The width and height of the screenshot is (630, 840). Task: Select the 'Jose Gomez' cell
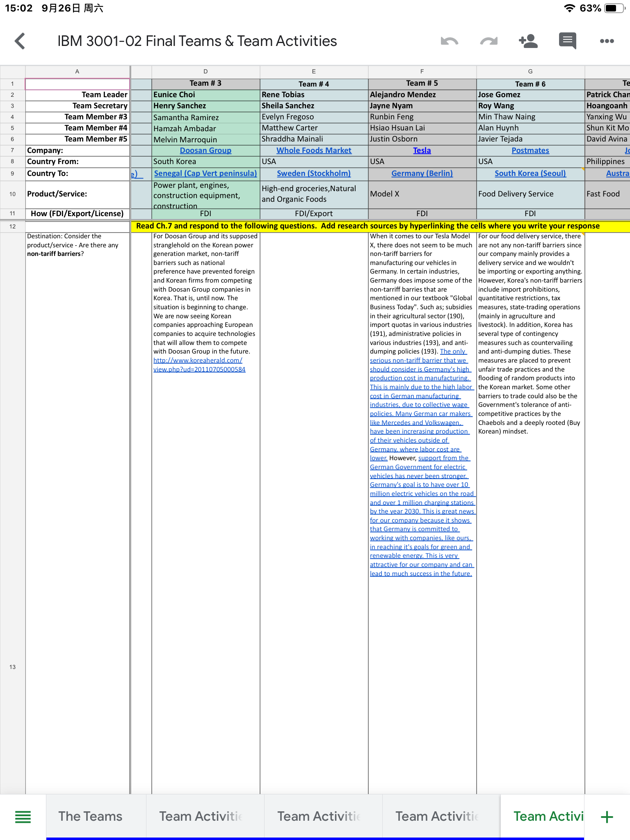pyautogui.click(x=530, y=95)
